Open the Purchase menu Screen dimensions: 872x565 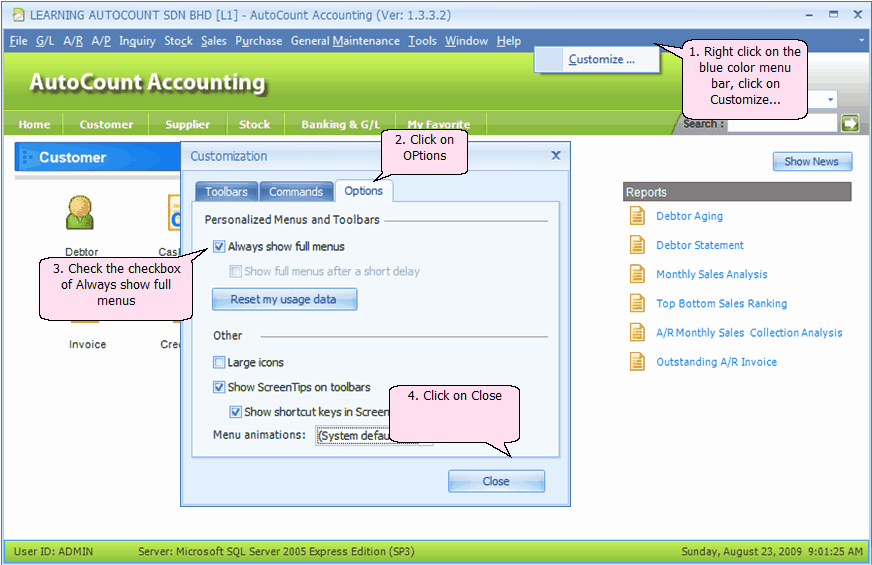259,41
